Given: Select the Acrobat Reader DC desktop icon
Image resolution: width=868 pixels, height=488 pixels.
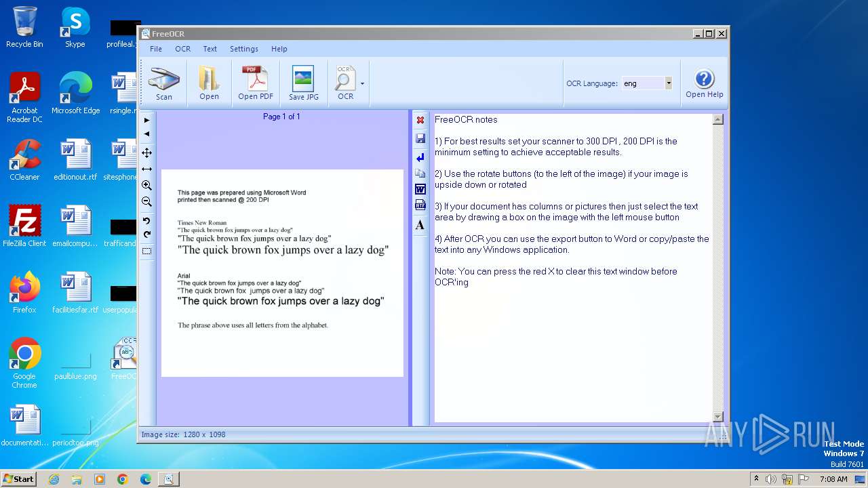Looking at the screenshot, I should click(x=24, y=98).
